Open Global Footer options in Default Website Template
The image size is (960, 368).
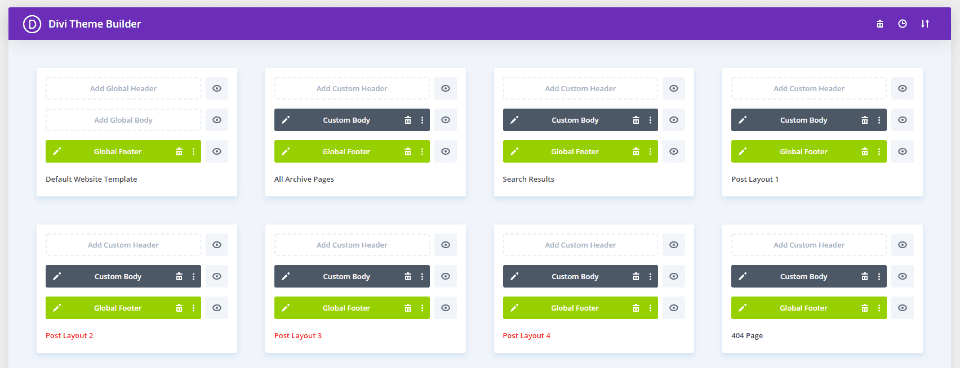coord(193,151)
